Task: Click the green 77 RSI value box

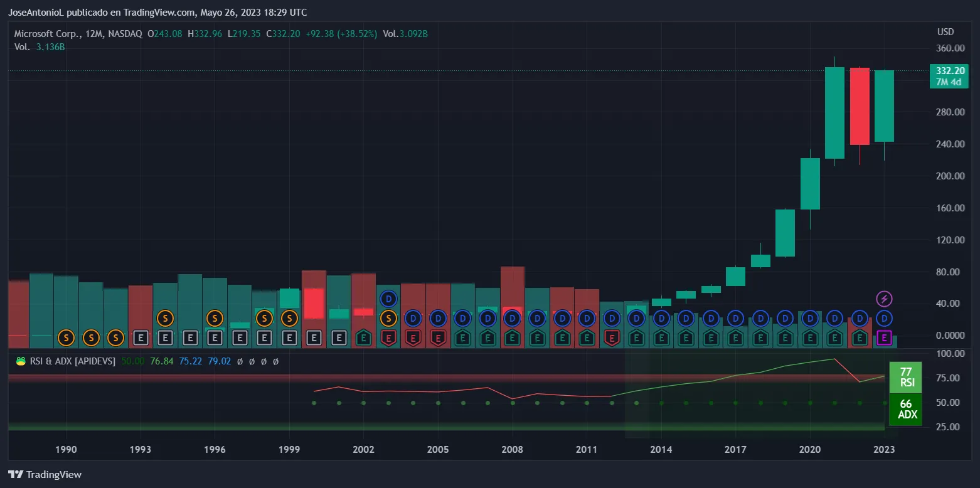Action: 905,376
